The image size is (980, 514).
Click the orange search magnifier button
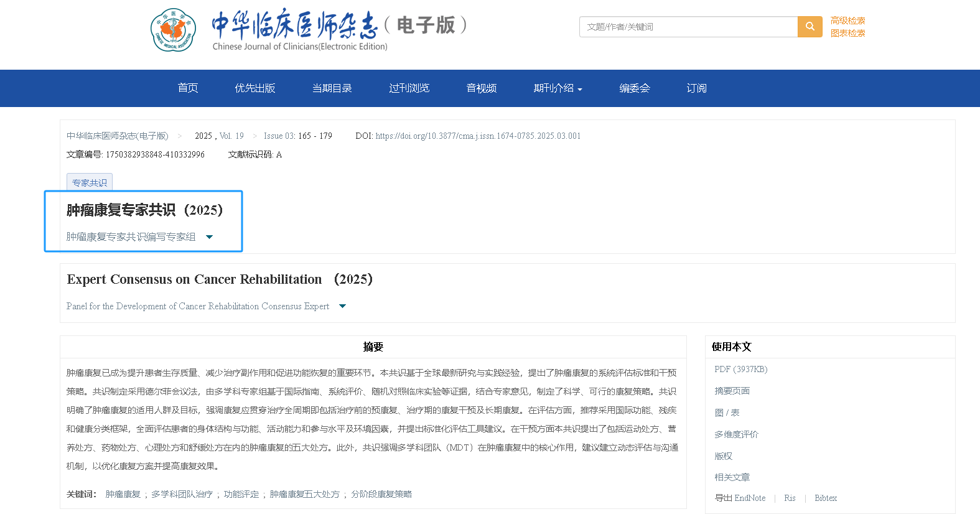click(810, 27)
